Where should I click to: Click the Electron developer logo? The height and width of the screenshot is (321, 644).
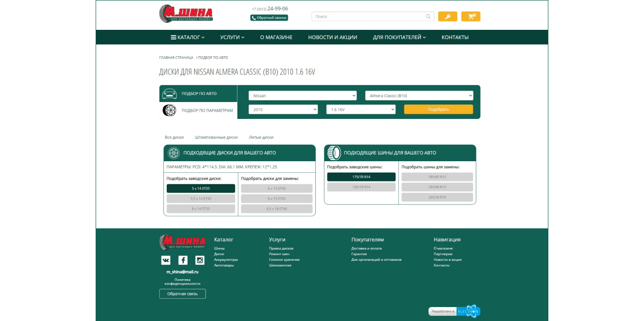468,311
